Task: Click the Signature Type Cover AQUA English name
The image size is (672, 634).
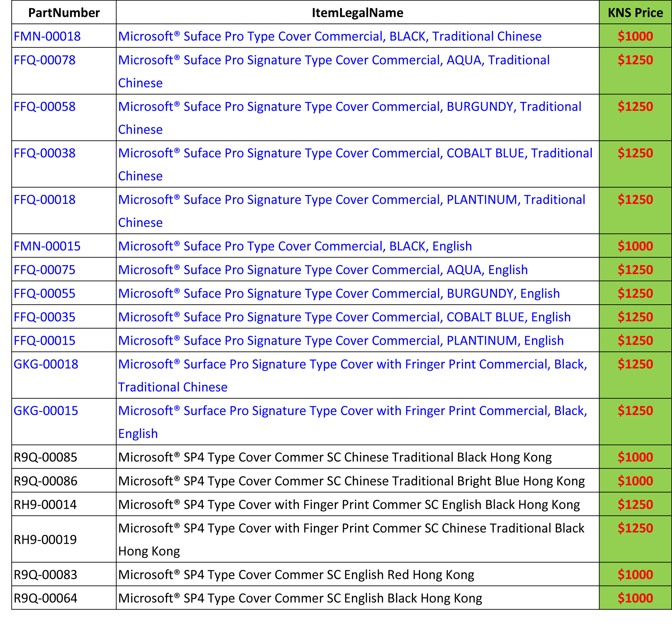Action: coord(323,270)
